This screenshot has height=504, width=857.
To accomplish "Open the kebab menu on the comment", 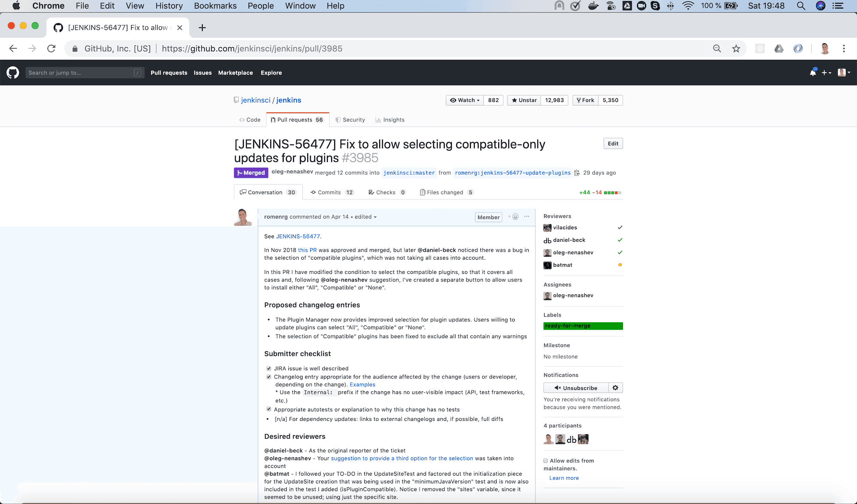I will click(527, 217).
